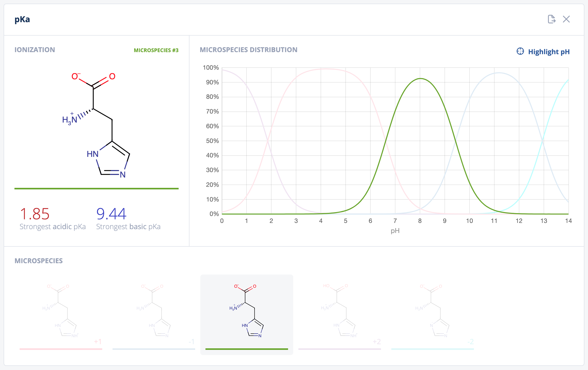This screenshot has width=588, height=370.
Task: Click the light blue curve peak near pH 11
Action: tap(499, 73)
